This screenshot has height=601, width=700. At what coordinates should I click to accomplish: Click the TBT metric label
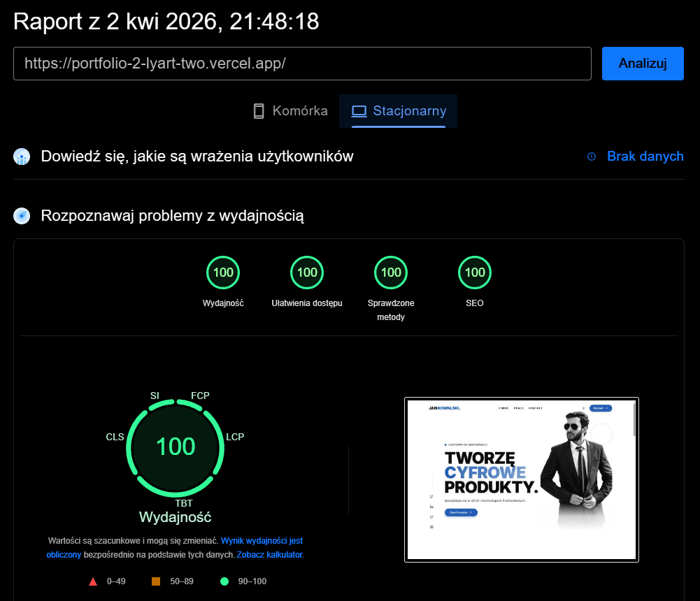[183, 503]
